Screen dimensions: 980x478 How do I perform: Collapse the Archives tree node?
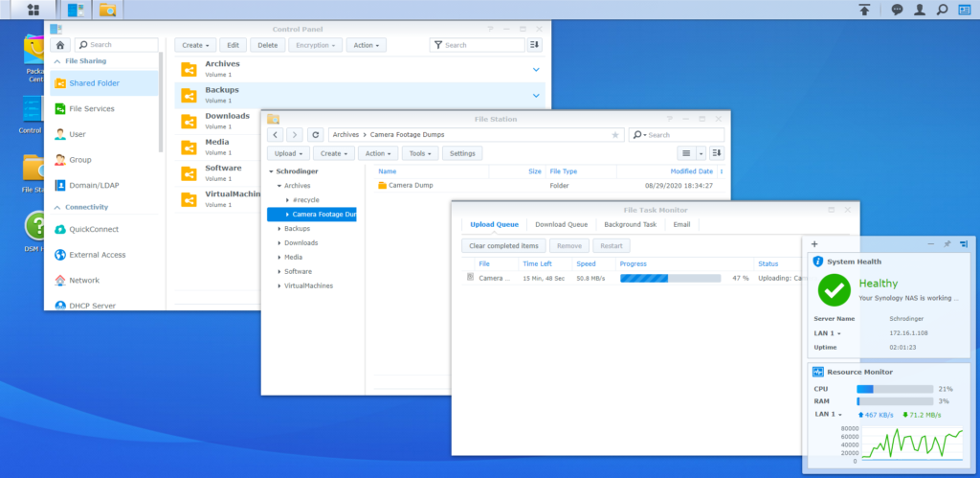[278, 186]
